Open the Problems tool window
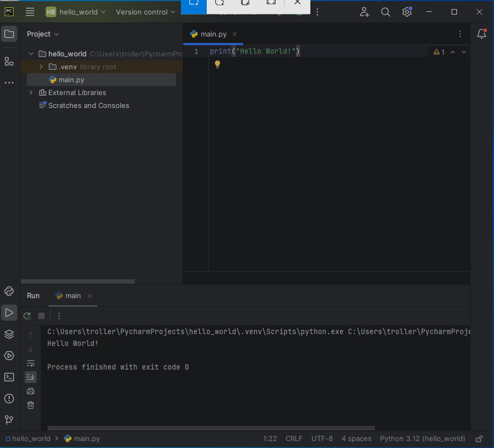The height and width of the screenshot is (448, 494). (x=9, y=399)
